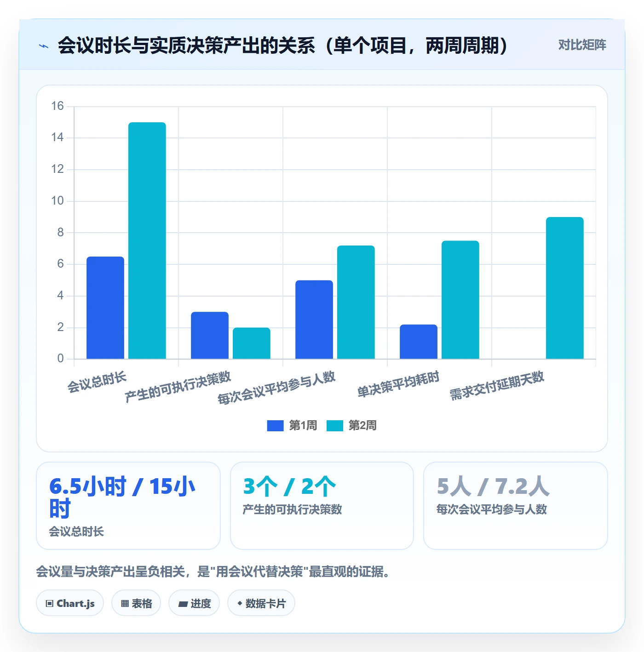Click the 第1周 bar for 单决策平均耗时
Screen dimensions: 644x652
click(419, 342)
